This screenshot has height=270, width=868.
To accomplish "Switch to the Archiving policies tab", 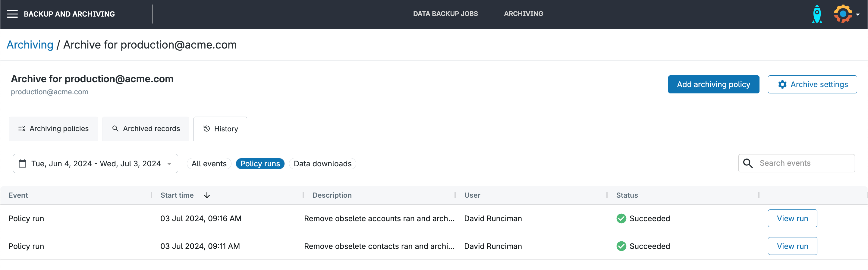I will click(x=53, y=129).
